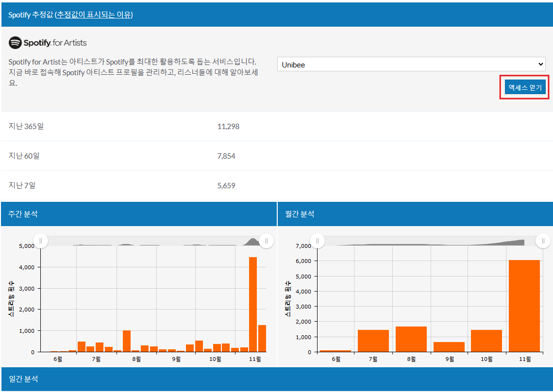
Task: Click the weekly chart range overview strip
Action: 153,241
